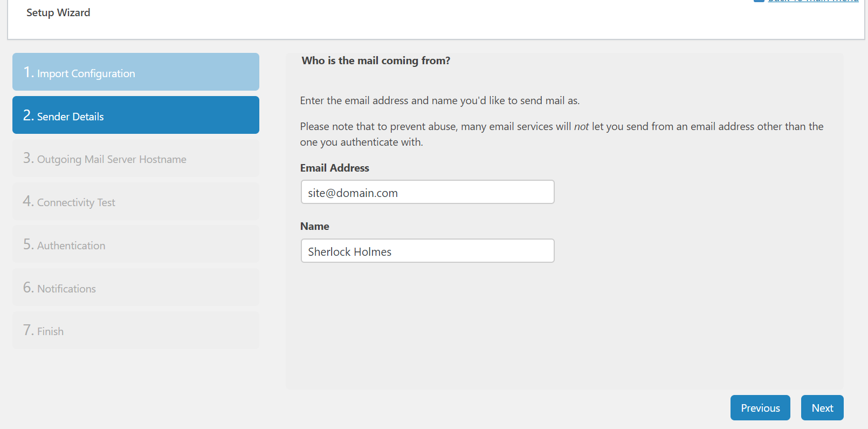Click the icon beside Back To Main Menu
868x429 pixels.
point(759,1)
